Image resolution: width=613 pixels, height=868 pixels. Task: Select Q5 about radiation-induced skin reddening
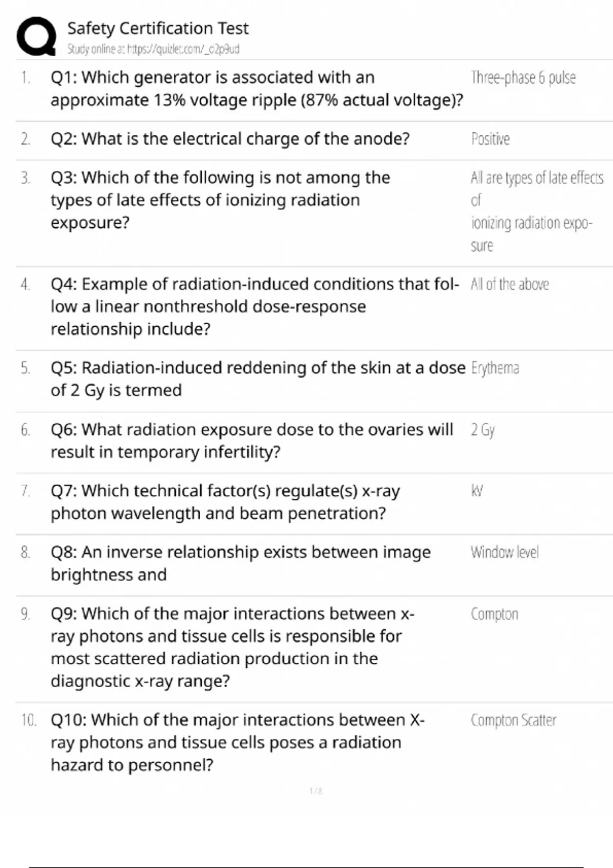pos(258,379)
